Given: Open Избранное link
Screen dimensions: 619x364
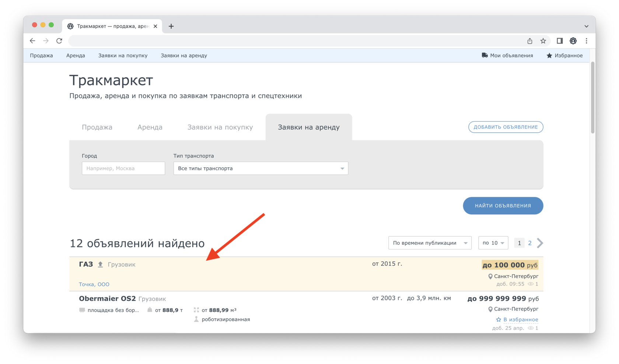Looking at the screenshot, I should coord(569,56).
